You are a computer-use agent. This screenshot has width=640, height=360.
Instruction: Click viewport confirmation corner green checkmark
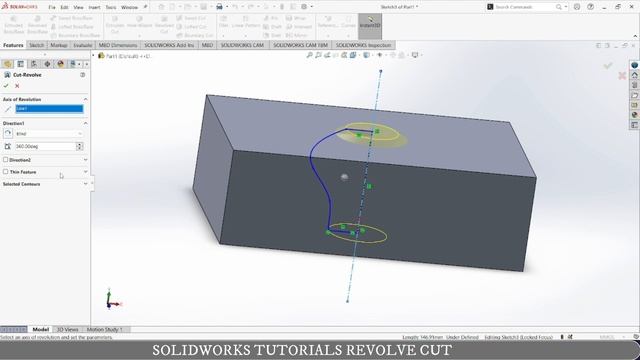(608, 66)
